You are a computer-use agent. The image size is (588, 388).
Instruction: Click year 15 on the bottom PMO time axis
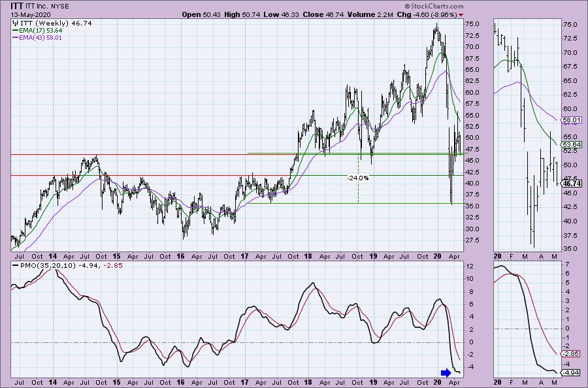[117, 382]
